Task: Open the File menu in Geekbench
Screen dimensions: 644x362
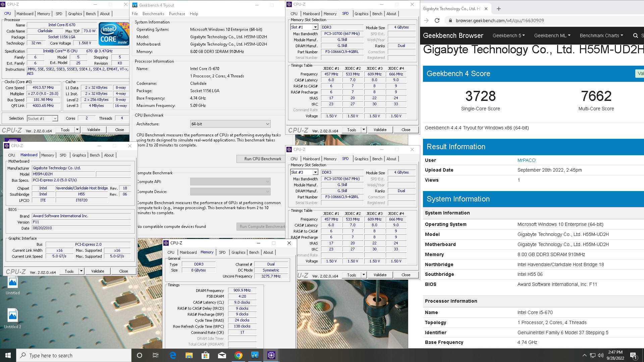Action: click(135, 14)
